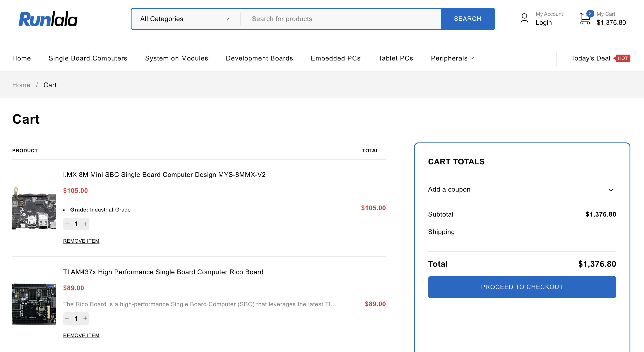Click the Login link
The image size is (644, 352).
point(544,23)
